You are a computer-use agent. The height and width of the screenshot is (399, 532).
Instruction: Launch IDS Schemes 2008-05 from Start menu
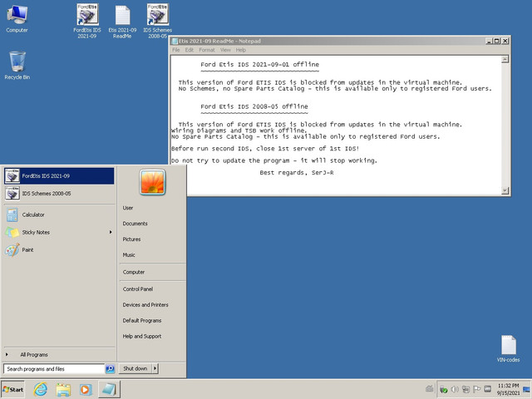(59, 194)
